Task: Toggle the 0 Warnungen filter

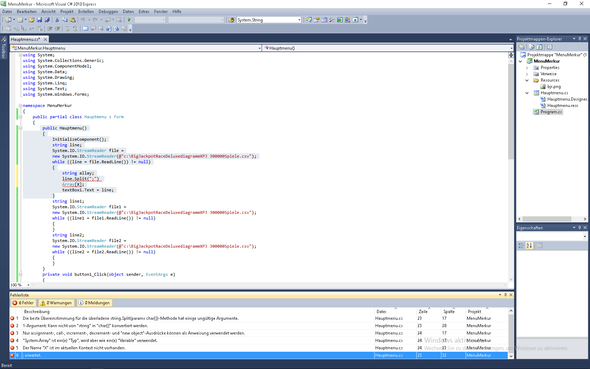Action: coord(56,303)
